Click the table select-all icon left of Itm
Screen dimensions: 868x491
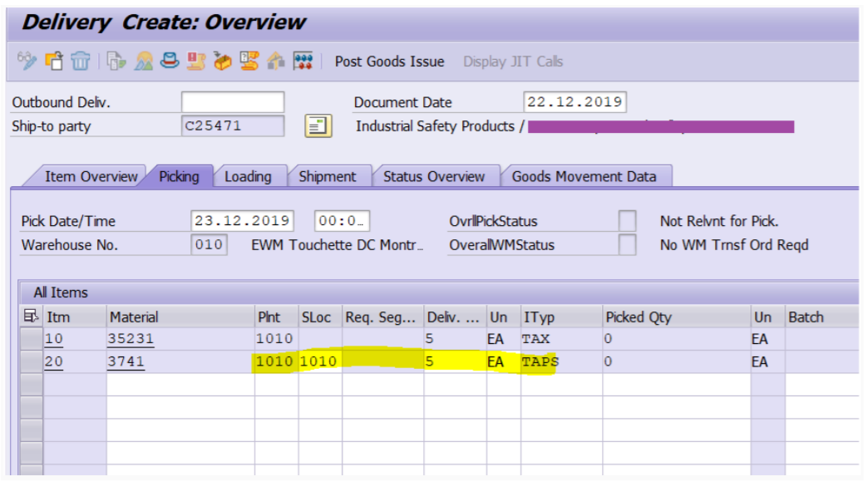click(x=31, y=317)
